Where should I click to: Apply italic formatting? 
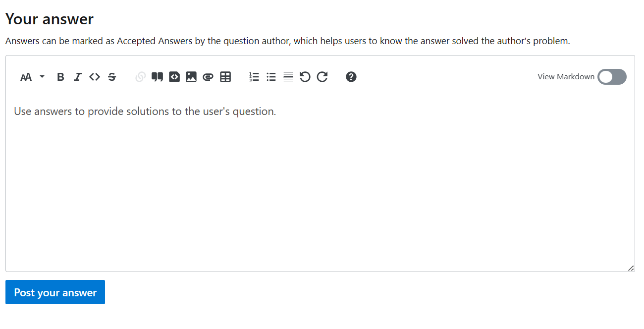tap(77, 77)
